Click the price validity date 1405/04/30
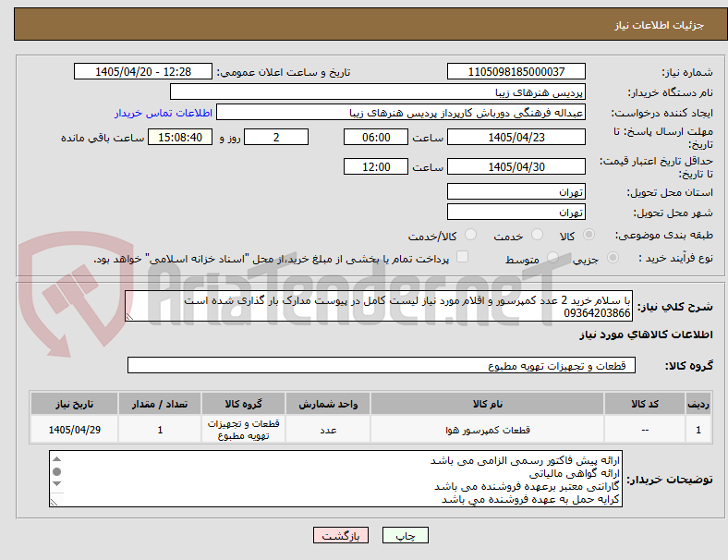The height and width of the screenshot is (560, 728). [516, 166]
